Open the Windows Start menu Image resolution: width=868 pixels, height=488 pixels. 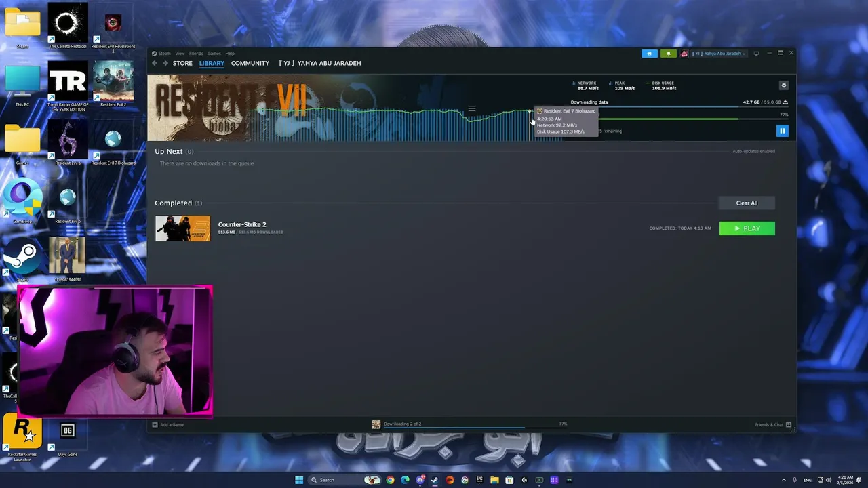coord(299,480)
